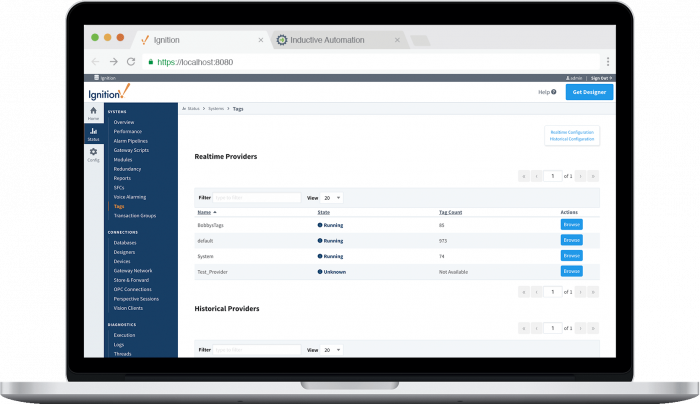
Task: Open the browser three-dot menu
Action: (608, 62)
